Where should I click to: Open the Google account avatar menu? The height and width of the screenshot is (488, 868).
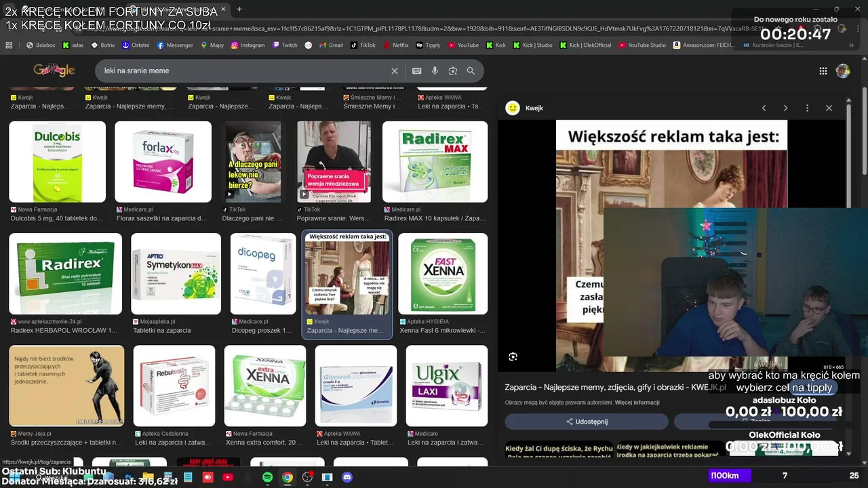tap(843, 71)
